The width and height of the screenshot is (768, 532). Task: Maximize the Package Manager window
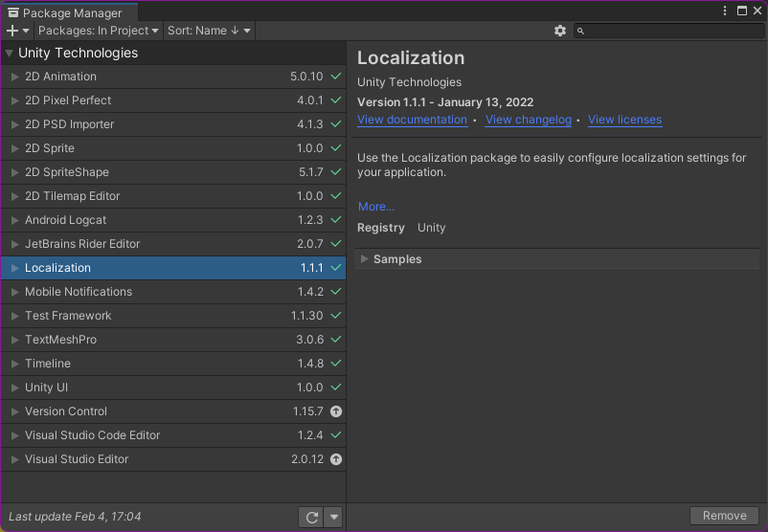[x=742, y=11]
